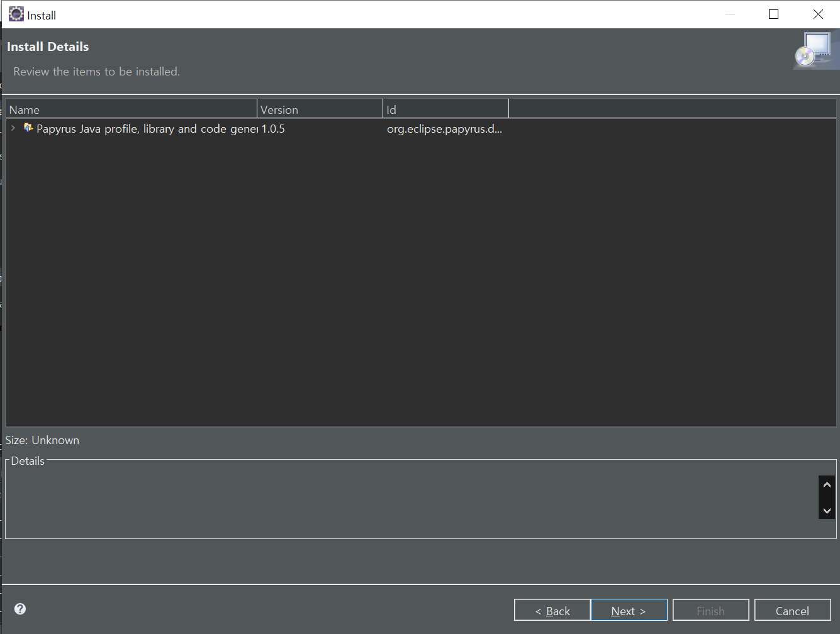Sort by the Name column header

pos(132,109)
